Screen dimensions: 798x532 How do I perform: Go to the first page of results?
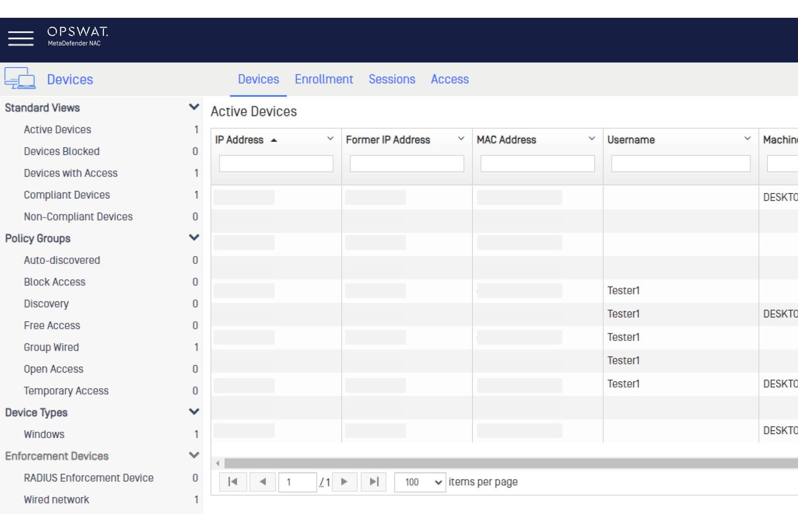click(233, 482)
